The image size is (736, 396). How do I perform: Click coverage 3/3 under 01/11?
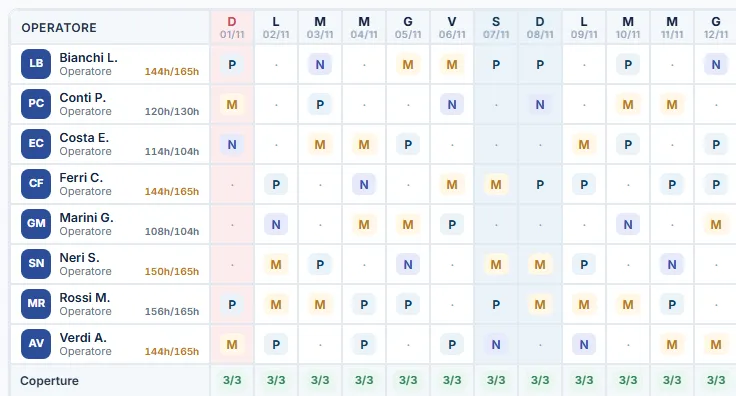point(232,380)
